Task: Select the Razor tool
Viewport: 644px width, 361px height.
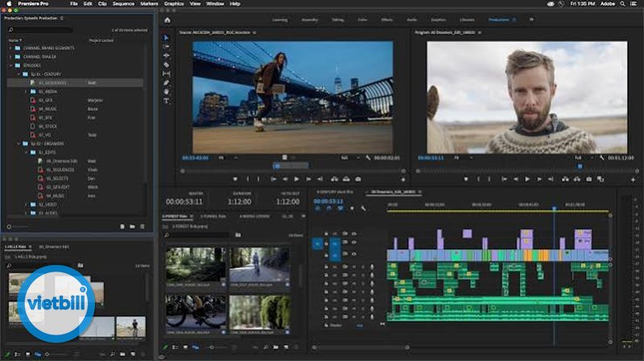Action: point(166,64)
